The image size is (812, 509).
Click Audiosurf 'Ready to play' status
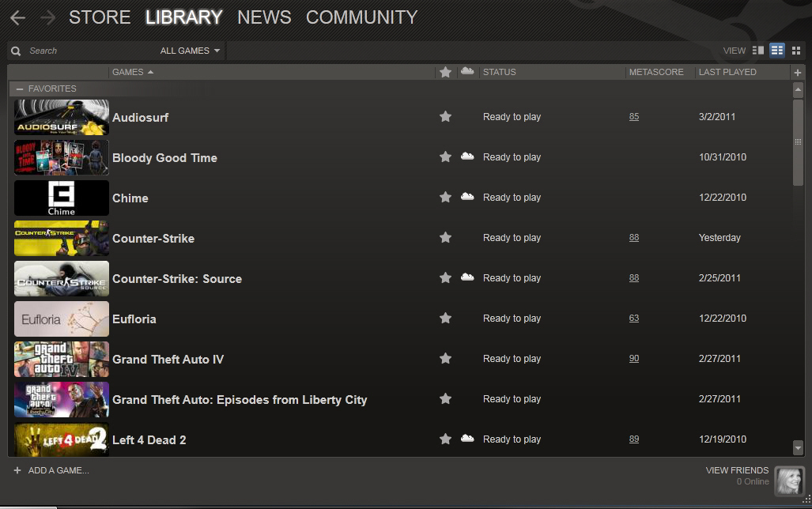pos(512,117)
